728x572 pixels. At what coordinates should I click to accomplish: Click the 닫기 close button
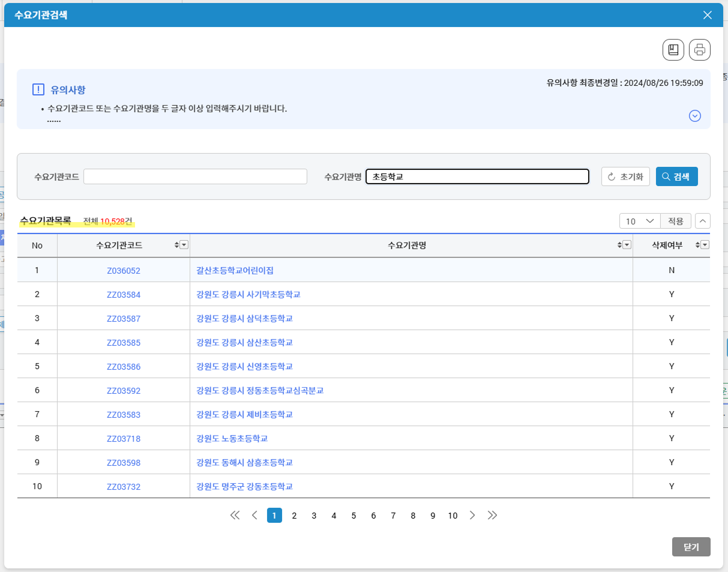(x=691, y=547)
